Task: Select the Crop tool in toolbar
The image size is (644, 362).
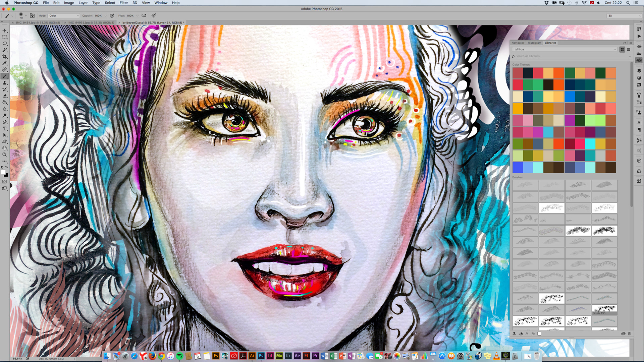Action: [5, 57]
